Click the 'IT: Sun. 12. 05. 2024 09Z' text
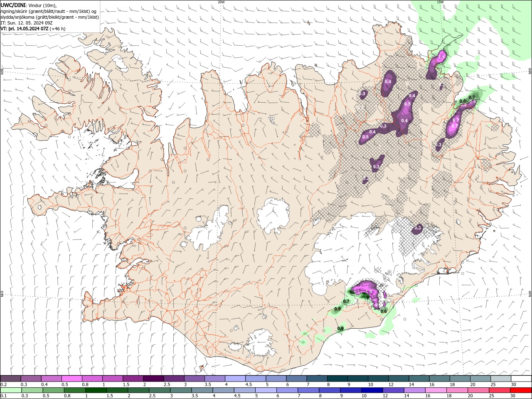Image resolution: width=532 pixels, height=399 pixels. tap(26, 23)
